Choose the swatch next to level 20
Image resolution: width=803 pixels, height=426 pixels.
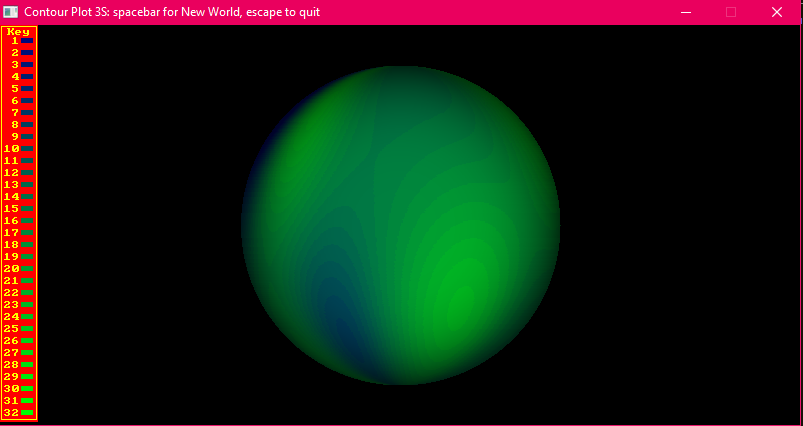[28, 269]
